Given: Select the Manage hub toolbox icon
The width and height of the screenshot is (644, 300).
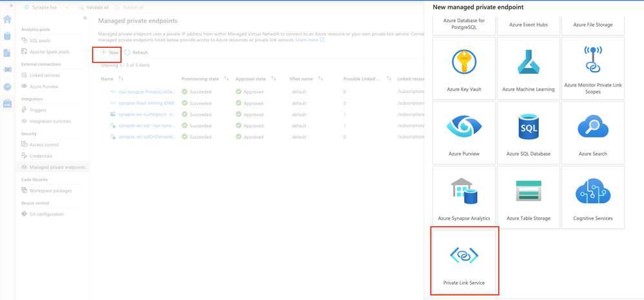Looking at the screenshot, I should tap(7, 104).
